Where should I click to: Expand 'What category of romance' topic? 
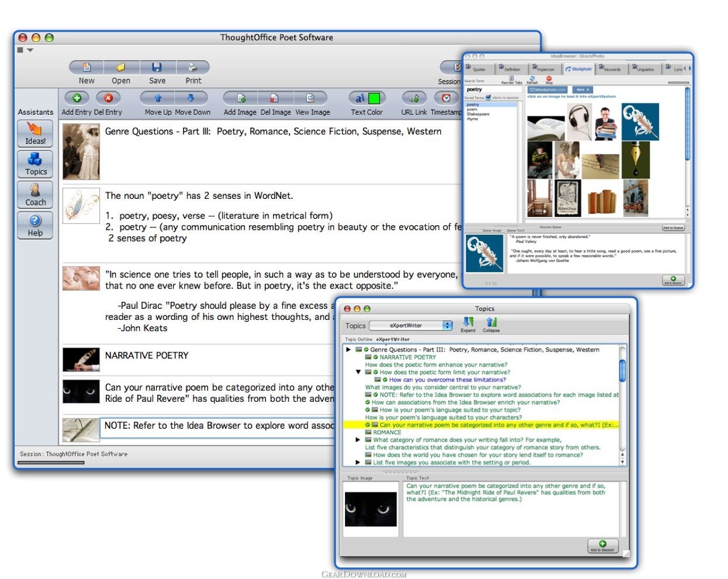(358, 440)
